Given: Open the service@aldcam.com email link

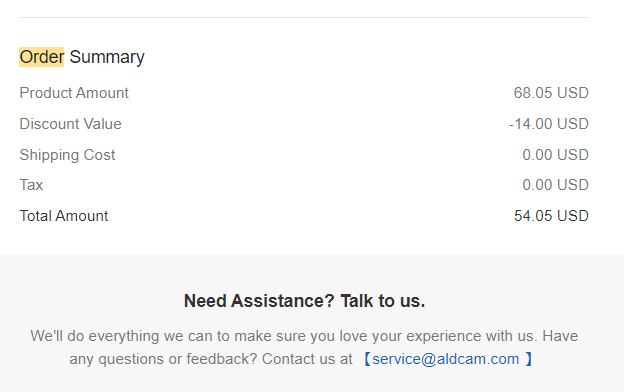Looking at the screenshot, I should (446, 359).
